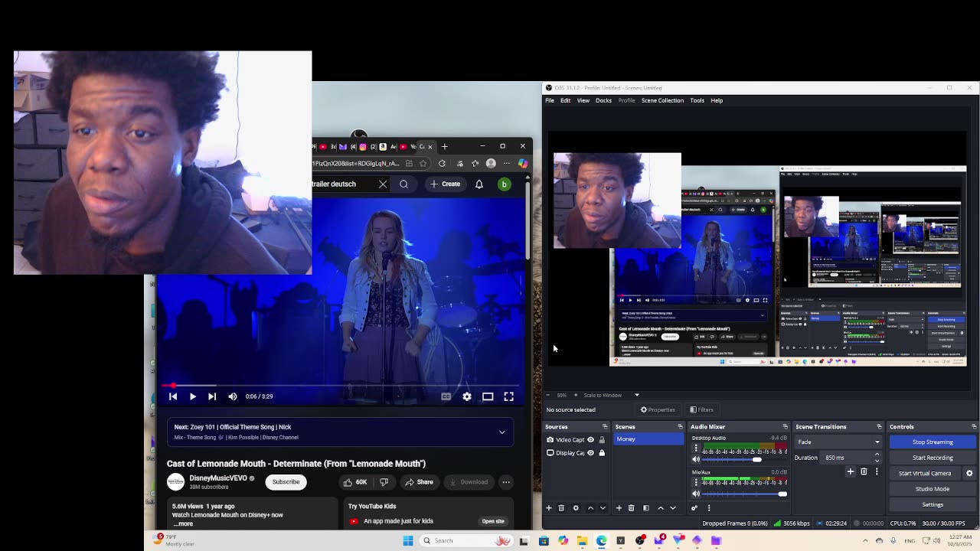This screenshot has height=551, width=980.
Task: Open YouTube player settings gear
Action: coord(467,396)
